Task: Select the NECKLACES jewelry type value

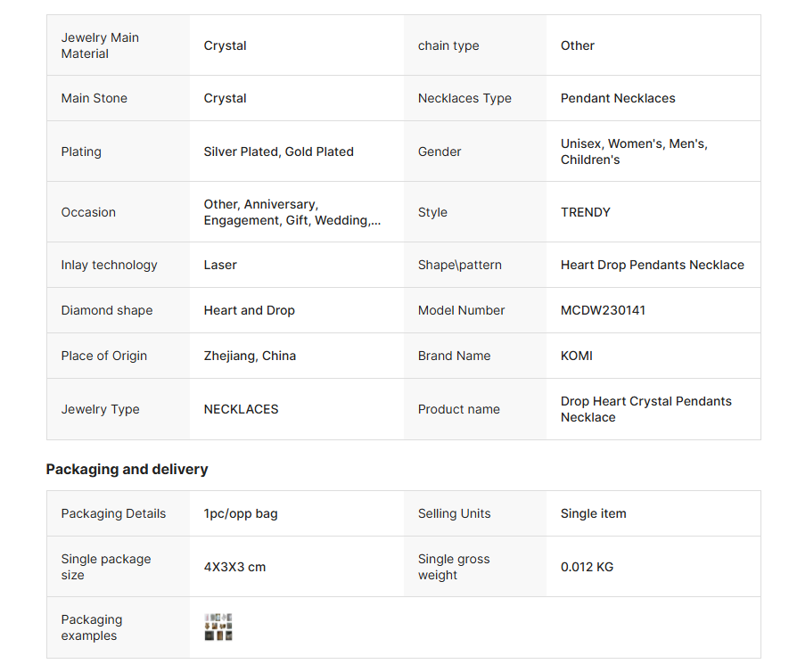Action: tap(241, 409)
